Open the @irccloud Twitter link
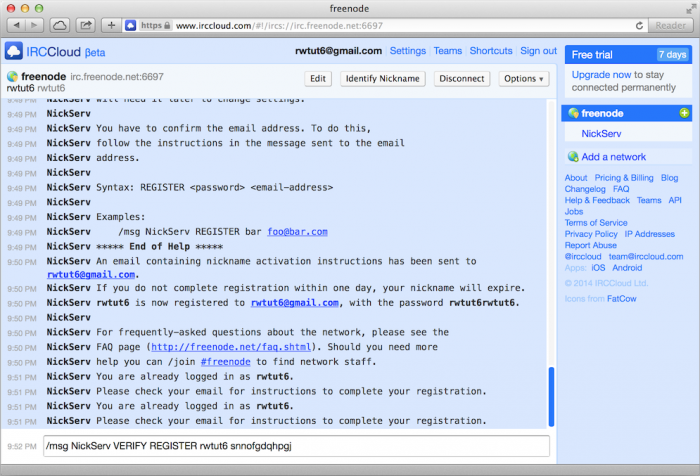 click(583, 256)
